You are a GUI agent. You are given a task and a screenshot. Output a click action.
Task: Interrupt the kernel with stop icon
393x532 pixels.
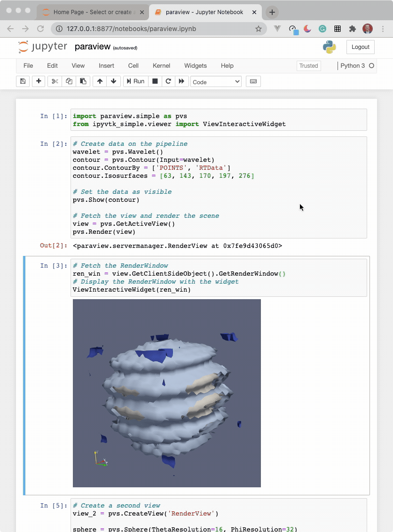pos(154,81)
